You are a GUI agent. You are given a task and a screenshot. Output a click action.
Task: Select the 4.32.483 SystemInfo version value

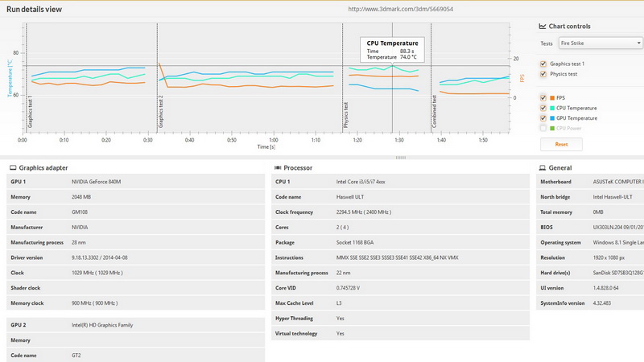point(601,303)
